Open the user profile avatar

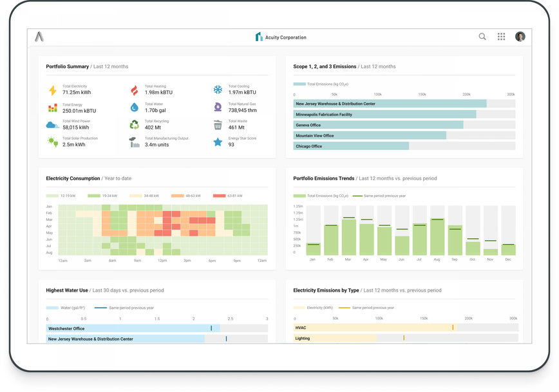(x=520, y=37)
